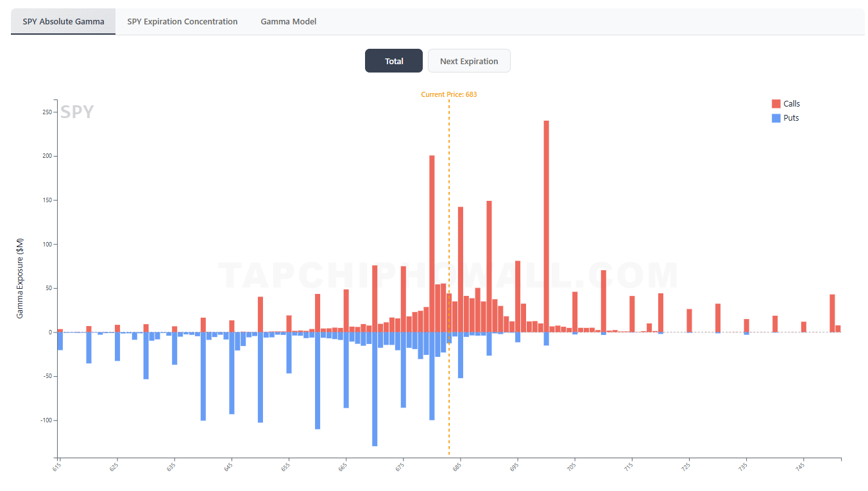868x491 pixels.
Task: Switch to the SPY Expiration Concentration tab
Action: click(182, 22)
